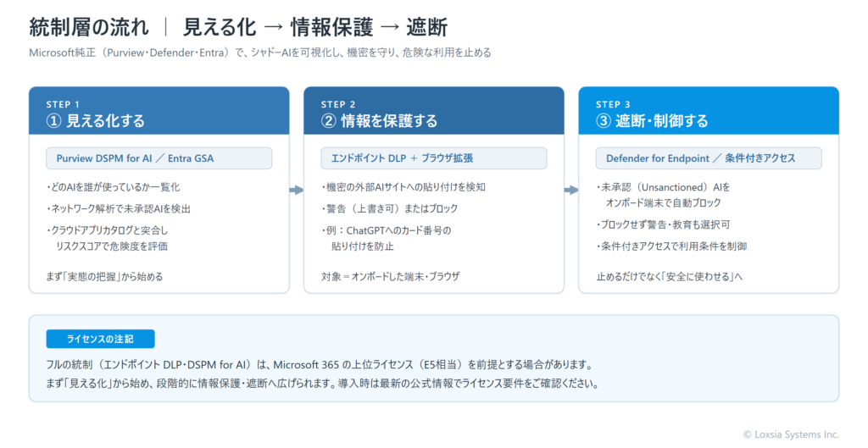Select the STEP 2 label
Image resolution: width=868 pixels, height=448 pixels.
338,104
